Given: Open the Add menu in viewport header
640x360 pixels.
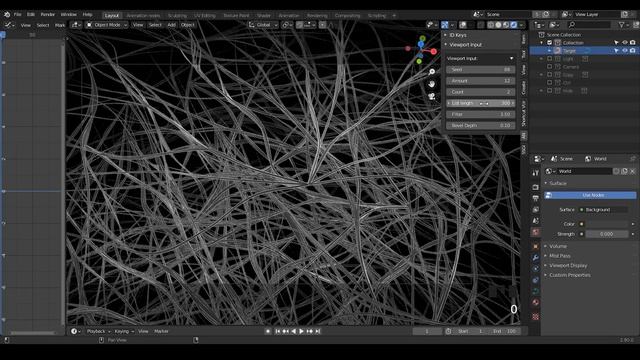Looking at the screenshot, I should pyautogui.click(x=171, y=25).
